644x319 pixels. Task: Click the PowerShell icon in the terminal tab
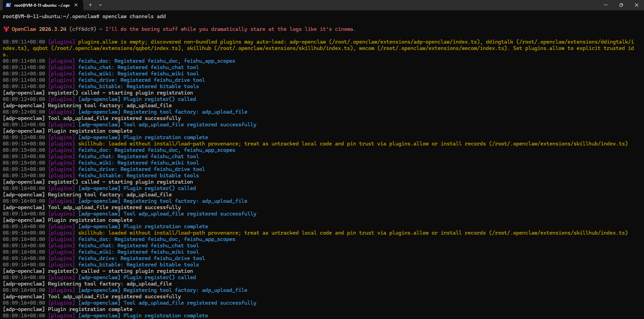[x=8, y=5]
